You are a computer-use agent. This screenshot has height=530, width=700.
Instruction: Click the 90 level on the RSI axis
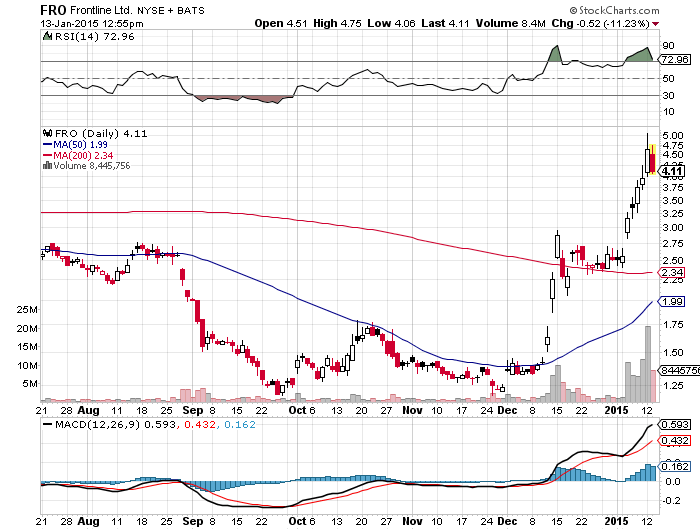click(x=668, y=46)
